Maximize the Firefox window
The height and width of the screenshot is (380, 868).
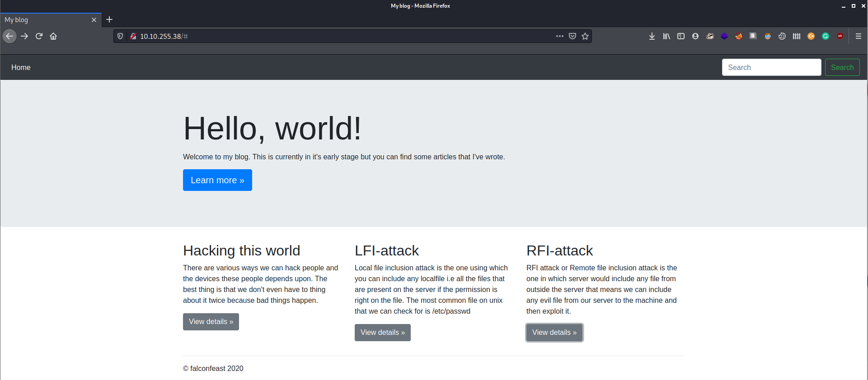pyautogui.click(x=854, y=6)
